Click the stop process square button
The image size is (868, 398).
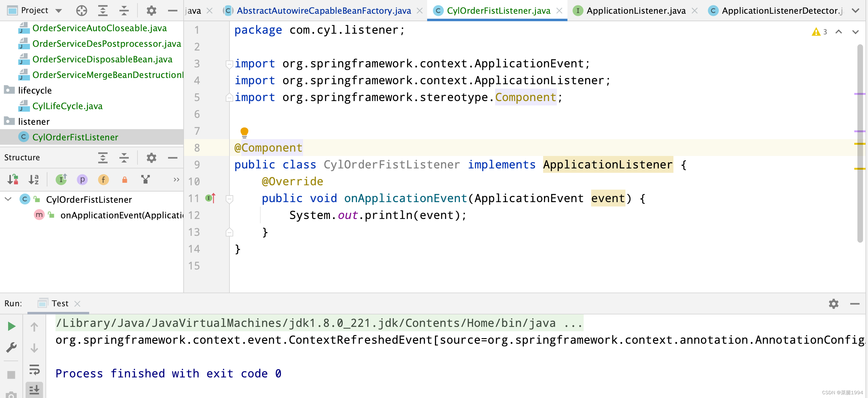[11, 375]
